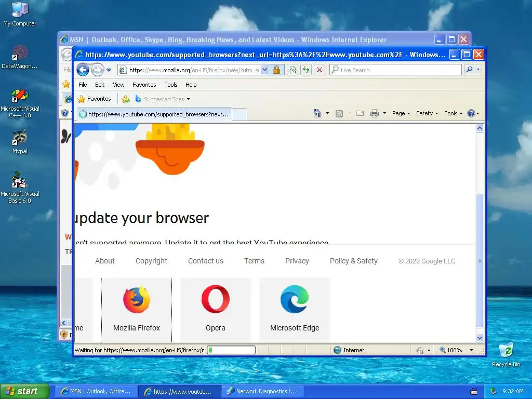
Task: Open the Help menu
Action: point(191,85)
